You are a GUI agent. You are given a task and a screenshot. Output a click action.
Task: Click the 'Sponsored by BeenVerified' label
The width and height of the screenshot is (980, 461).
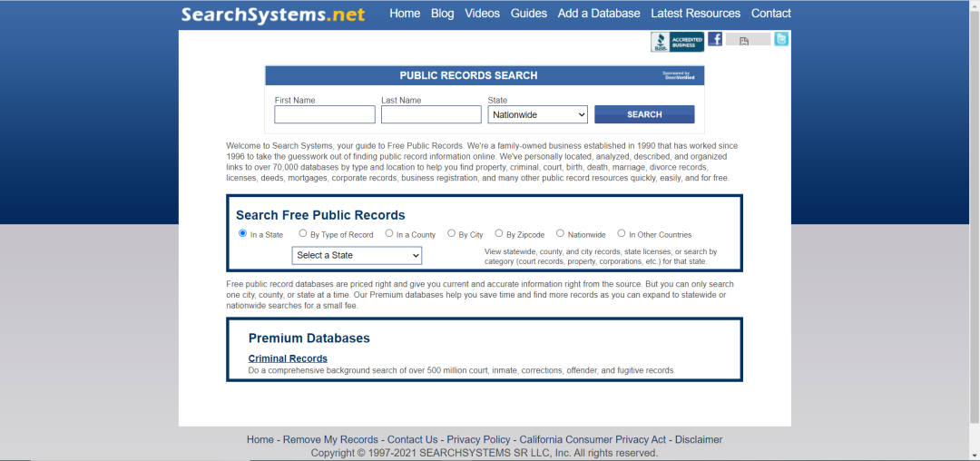coord(679,75)
